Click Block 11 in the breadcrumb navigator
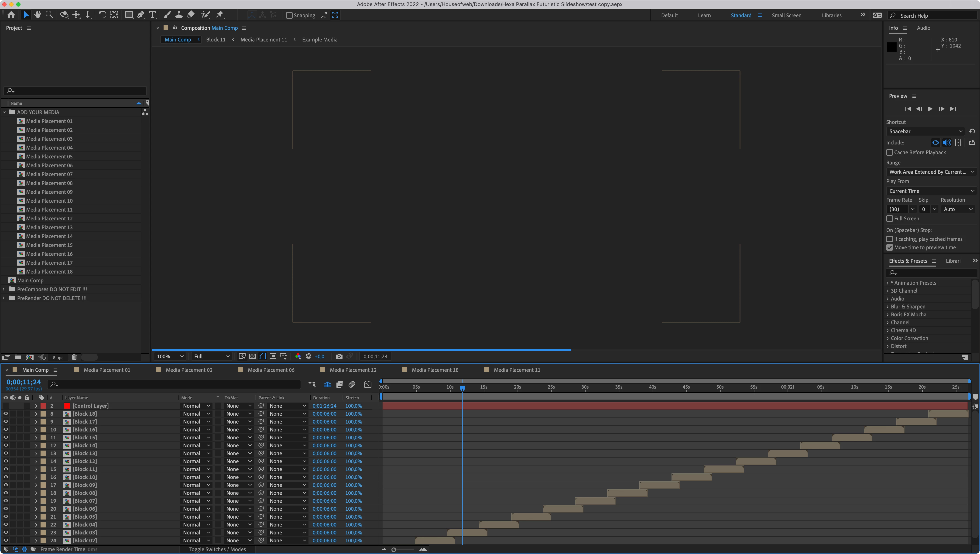The width and height of the screenshot is (980, 554). (216, 40)
